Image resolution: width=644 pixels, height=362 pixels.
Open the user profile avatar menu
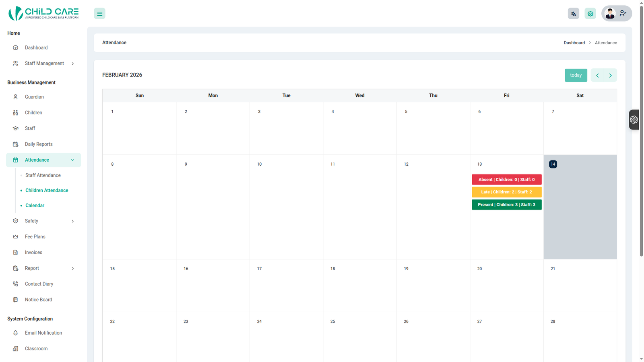tap(610, 13)
